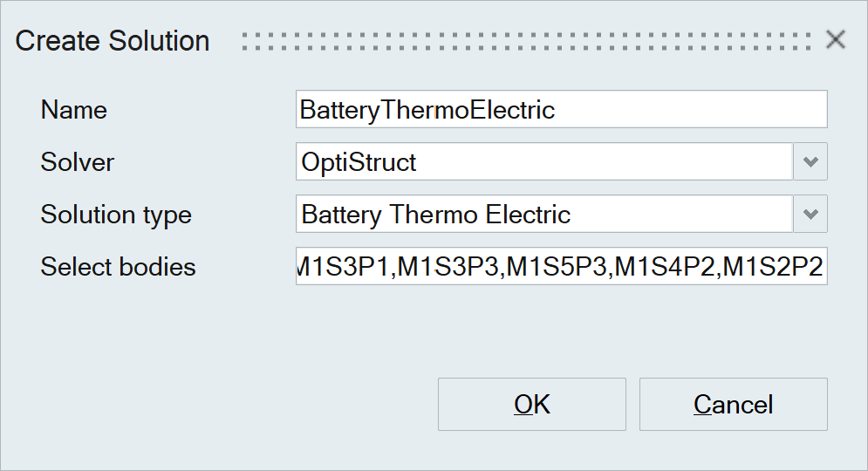Click the Select bodies label

point(118,267)
